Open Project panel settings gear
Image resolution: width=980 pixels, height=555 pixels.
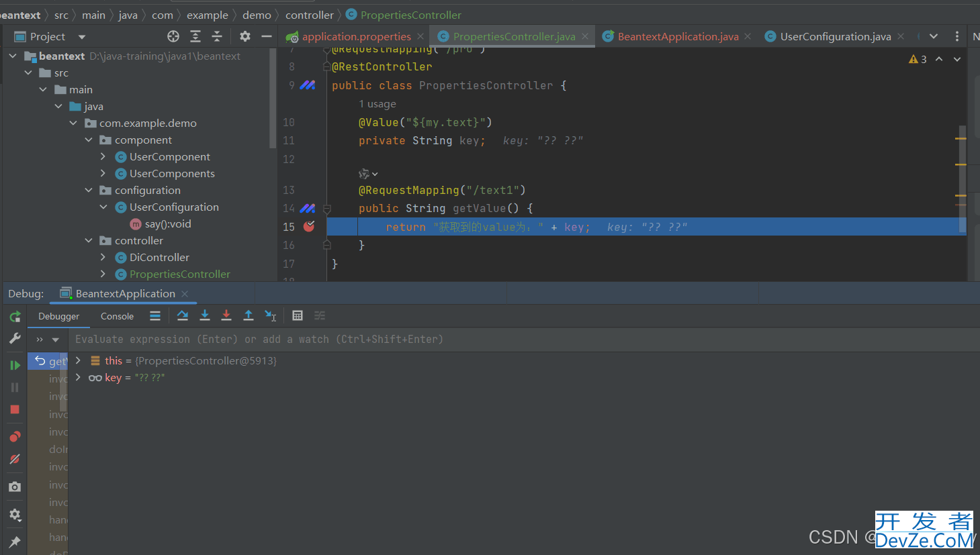(x=245, y=36)
